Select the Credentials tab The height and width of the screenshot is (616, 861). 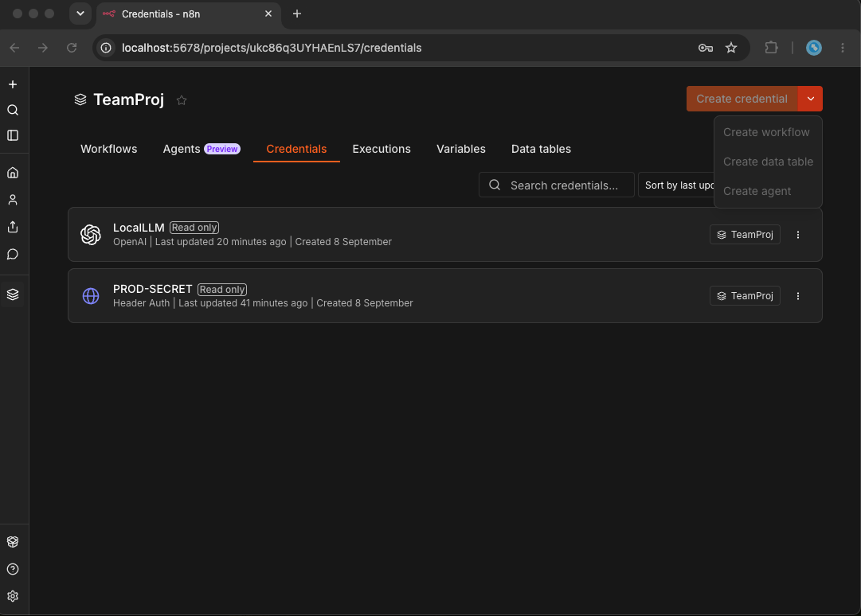click(x=296, y=149)
